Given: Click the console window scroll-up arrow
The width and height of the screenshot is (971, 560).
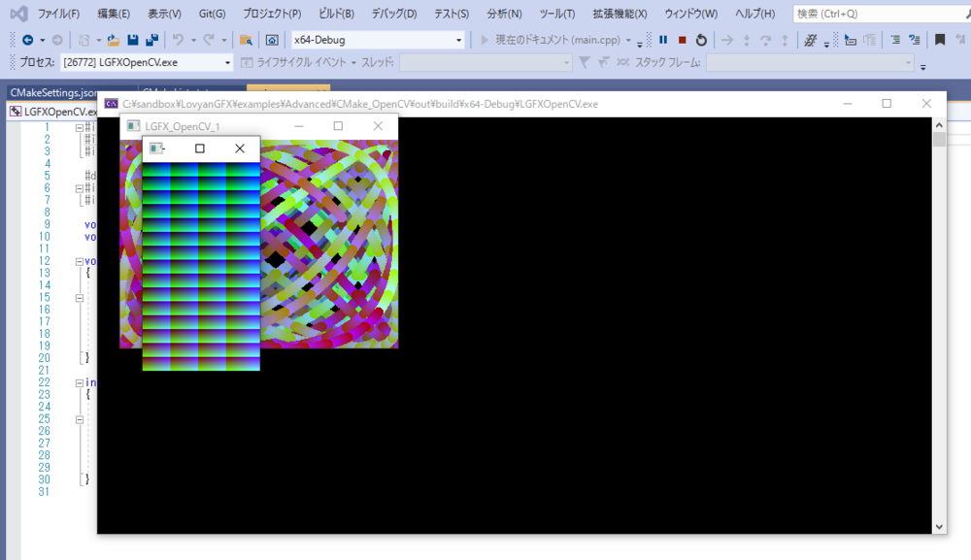Looking at the screenshot, I should tap(939, 125).
